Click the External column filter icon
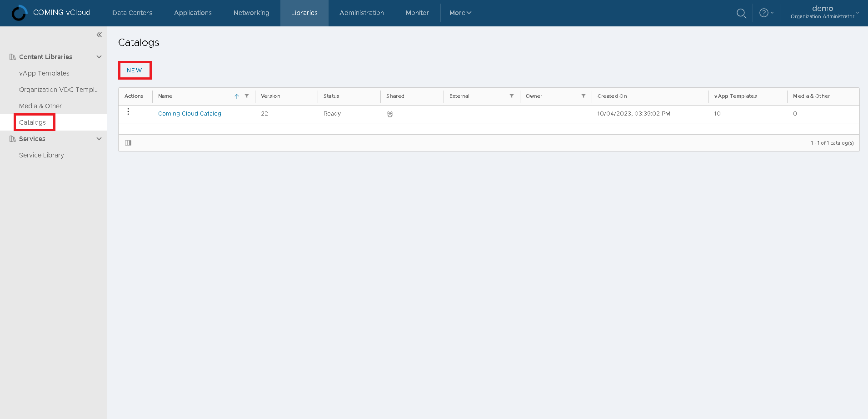The height and width of the screenshot is (419, 868). coord(512,96)
